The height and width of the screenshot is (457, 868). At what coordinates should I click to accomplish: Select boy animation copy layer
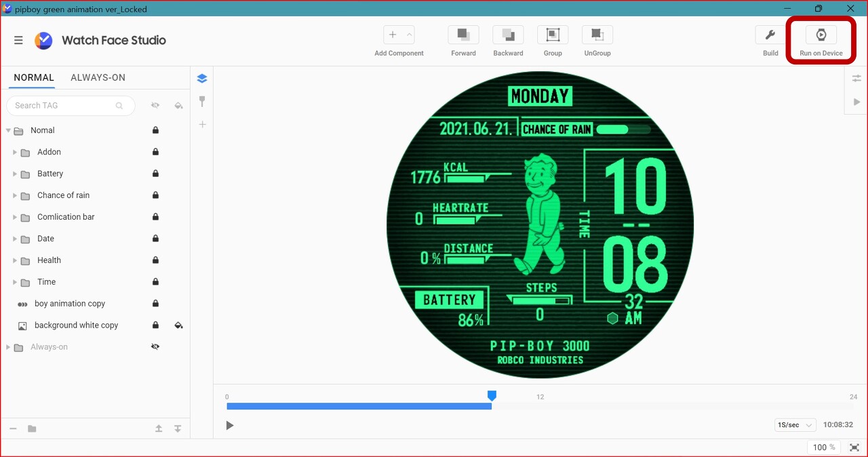pos(95,304)
